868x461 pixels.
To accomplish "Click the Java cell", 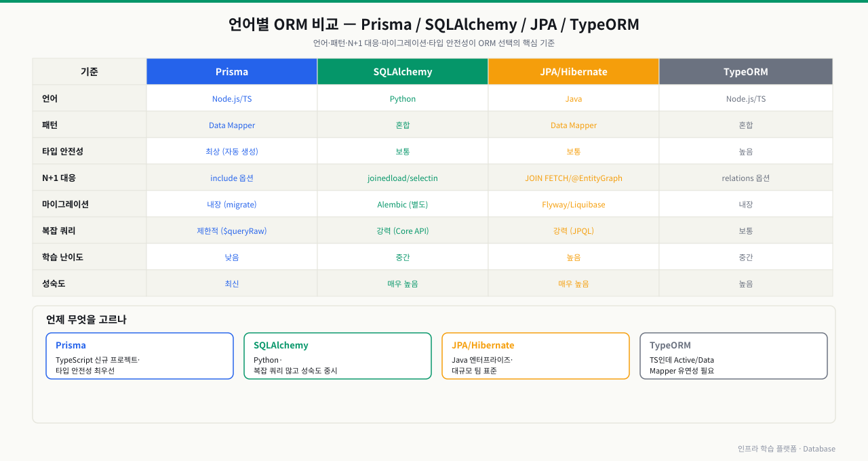I will [574, 98].
